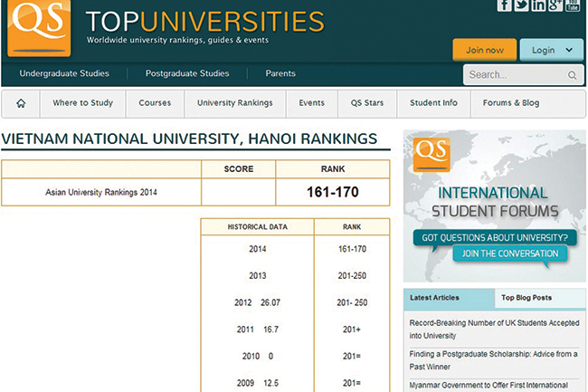Open the Where to Study menu
The width and height of the screenshot is (588, 392).
(x=82, y=103)
